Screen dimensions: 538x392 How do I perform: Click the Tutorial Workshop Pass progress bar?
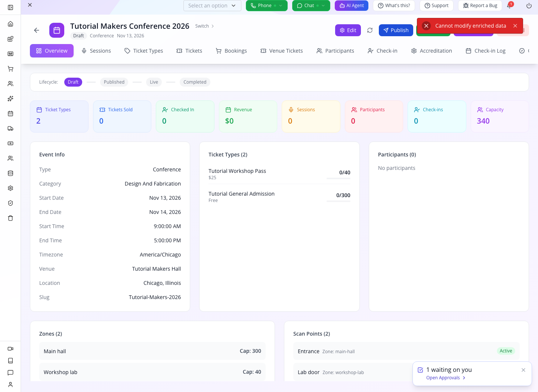coord(338,178)
